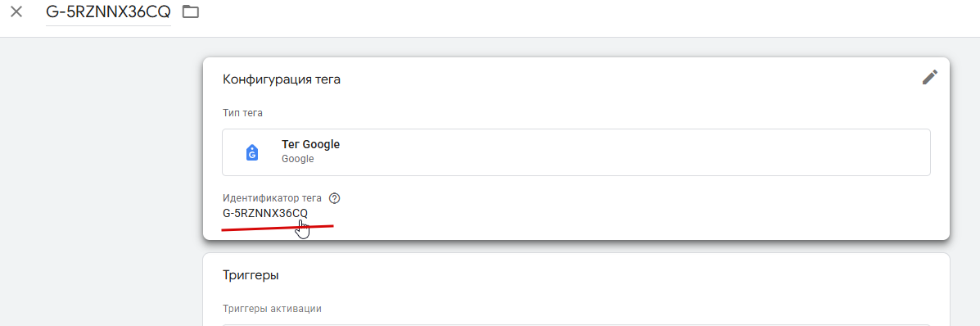The height and width of the screenshot is (326, 980).
Task: Open the folder icon beside the tag name
Action: [191, 11]
